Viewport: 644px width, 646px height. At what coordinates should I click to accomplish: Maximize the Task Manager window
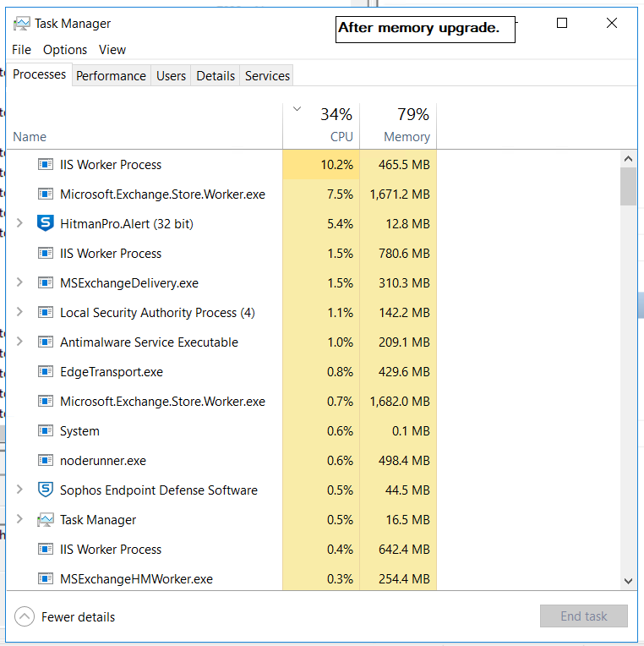pyautogui.click(x=562, y=23)
